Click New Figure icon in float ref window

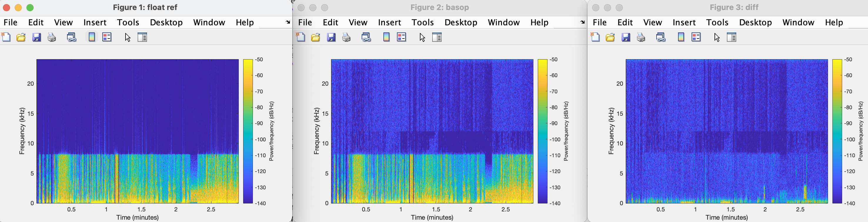6,37
